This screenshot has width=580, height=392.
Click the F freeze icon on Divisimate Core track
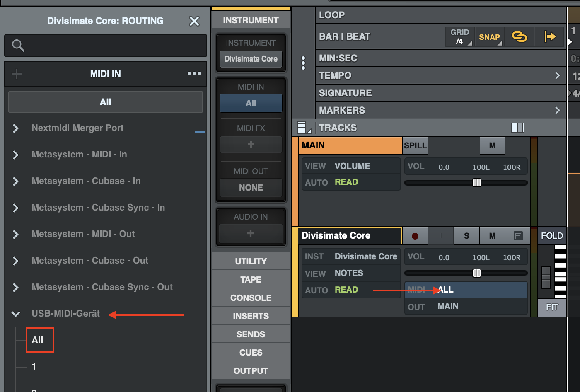[518, 236]
